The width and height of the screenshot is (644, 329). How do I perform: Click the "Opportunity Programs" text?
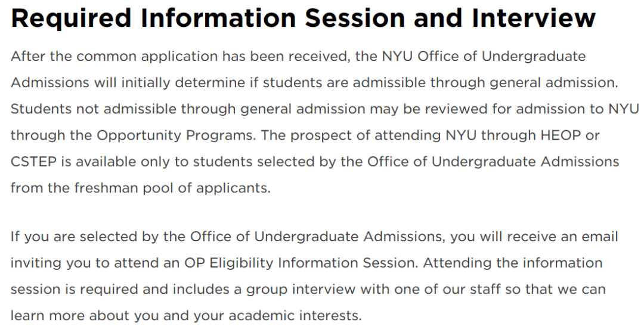click(x=175, y=135)
